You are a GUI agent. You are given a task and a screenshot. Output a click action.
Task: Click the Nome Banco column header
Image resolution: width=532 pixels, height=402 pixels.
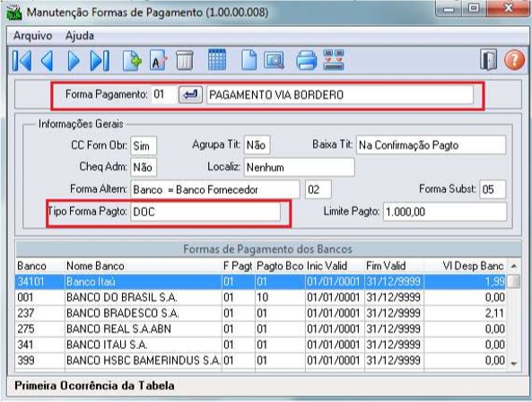pos(144,266)
